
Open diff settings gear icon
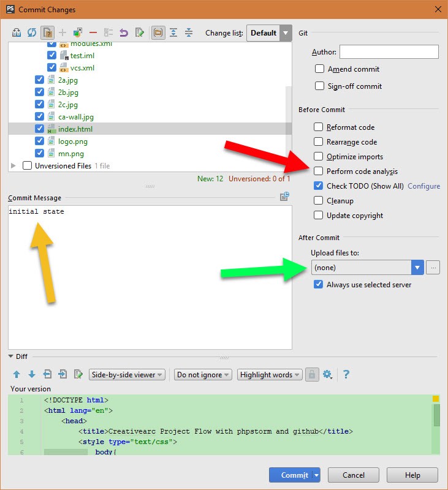tap(327, 374)
